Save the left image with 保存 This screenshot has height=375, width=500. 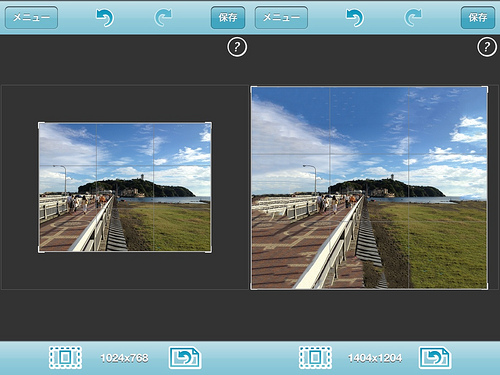pyautogui.click(x=228, y=17)
